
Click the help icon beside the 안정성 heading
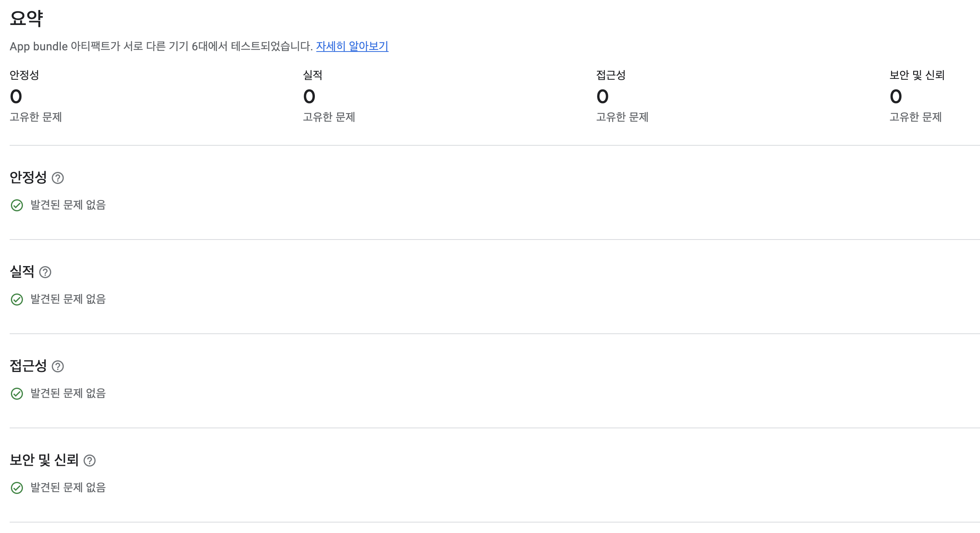click(58, 178)
